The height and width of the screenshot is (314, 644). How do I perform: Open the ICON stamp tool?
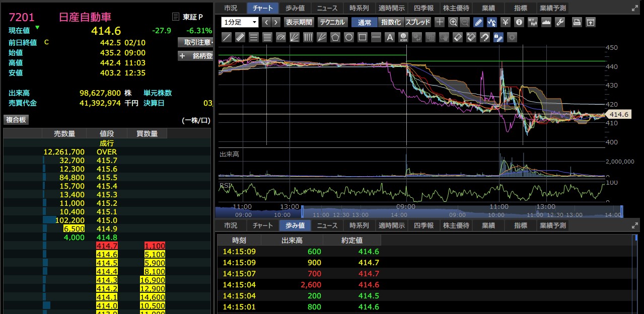click(403, 37)
